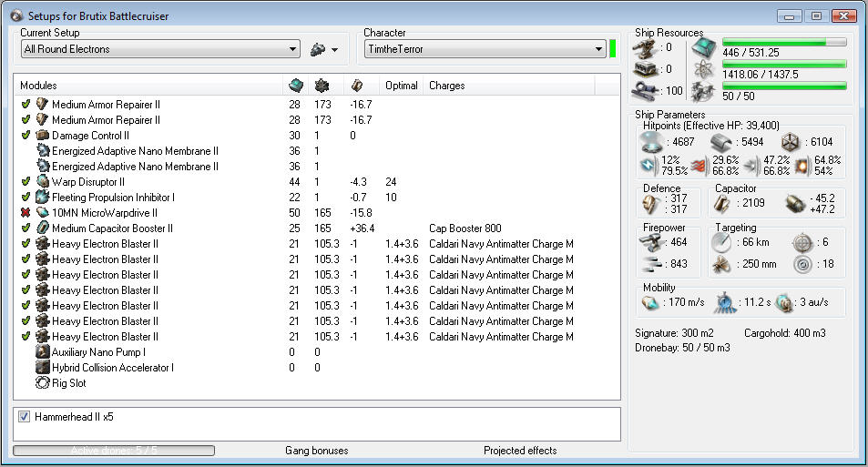Click the first Energized Adaptive Nano Membrane II icon

point(43,150)
